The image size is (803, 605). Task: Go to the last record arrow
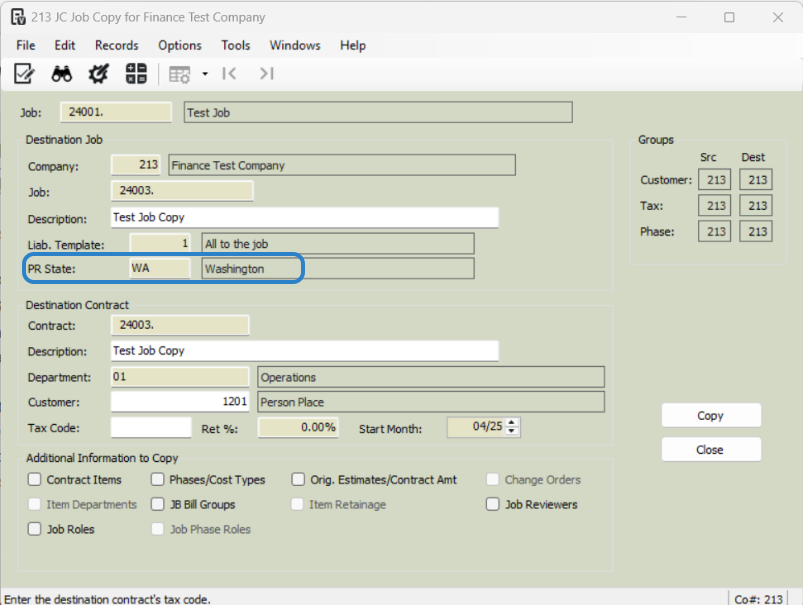(267, 74)
